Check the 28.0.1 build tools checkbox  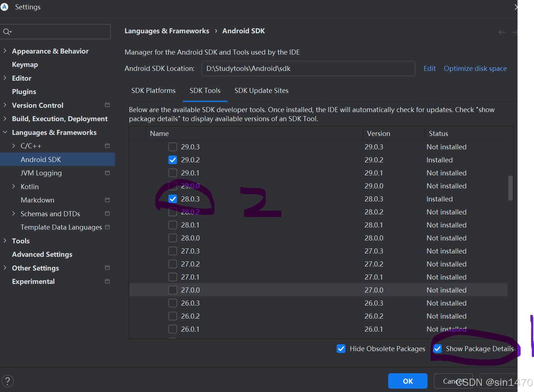[x=173, y=225]
